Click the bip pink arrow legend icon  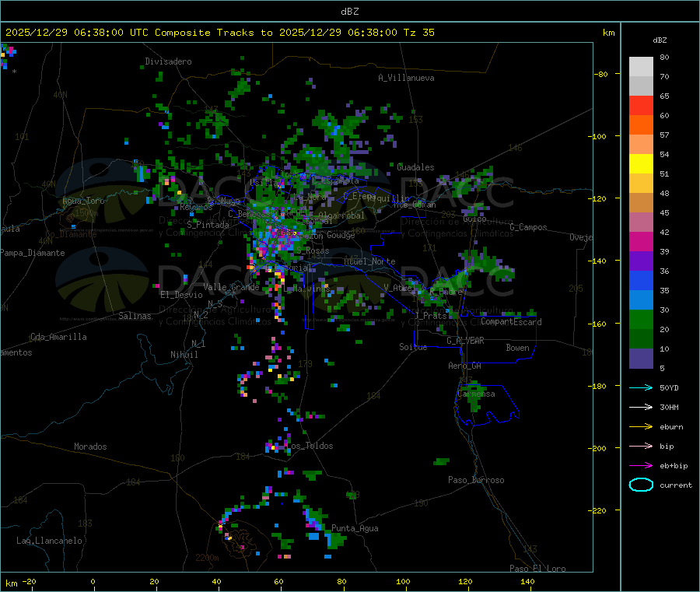point(641,446)
